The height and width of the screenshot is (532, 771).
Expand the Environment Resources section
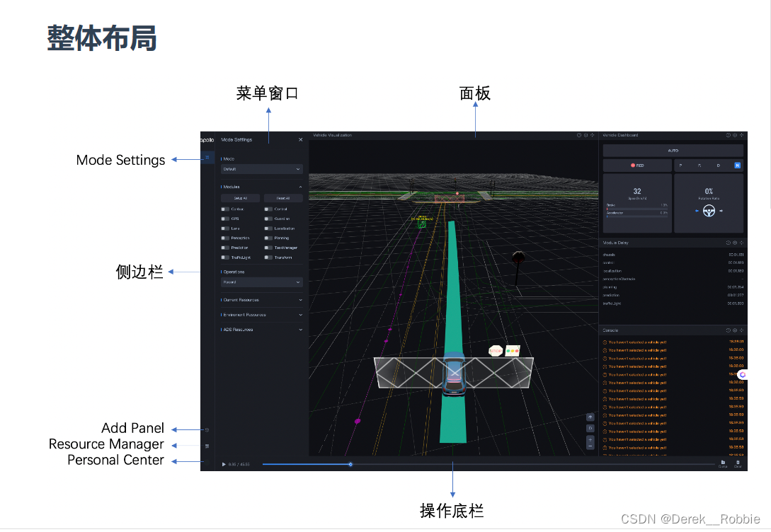(x=300, y=314)
